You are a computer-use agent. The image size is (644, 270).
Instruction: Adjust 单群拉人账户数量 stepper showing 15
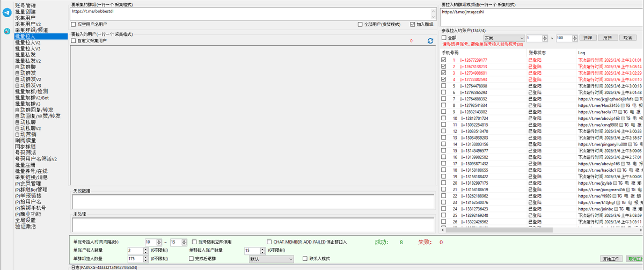(x=262, y=251)
